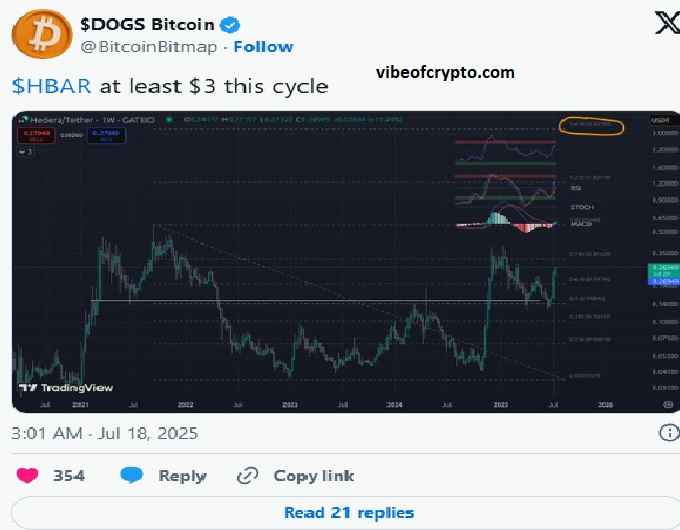Follow the @BitcoinBitmap account
This screenshot has width=680, height=530.
(x=264, y=46)
